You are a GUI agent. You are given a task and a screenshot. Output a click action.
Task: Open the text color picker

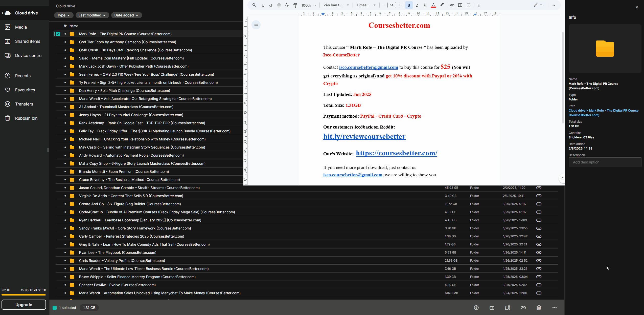click(433, 5)
